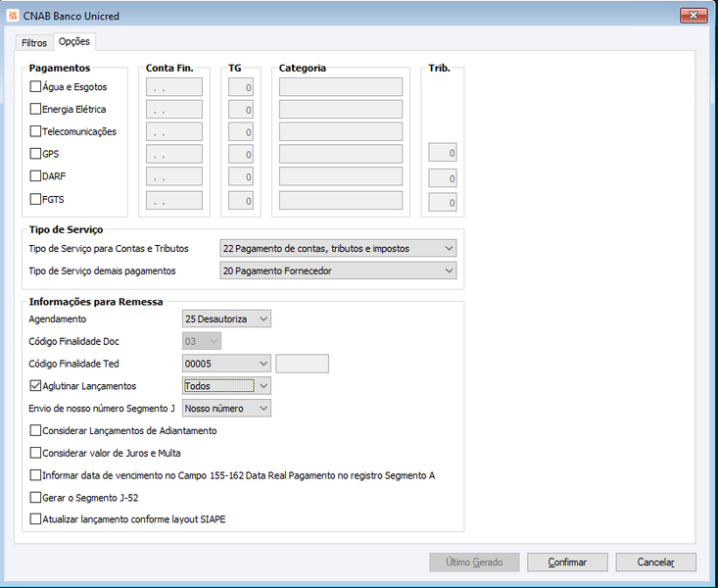Click the TG field in the GPS row
This screenshot has height=588, width=718.
pos(241,155)
